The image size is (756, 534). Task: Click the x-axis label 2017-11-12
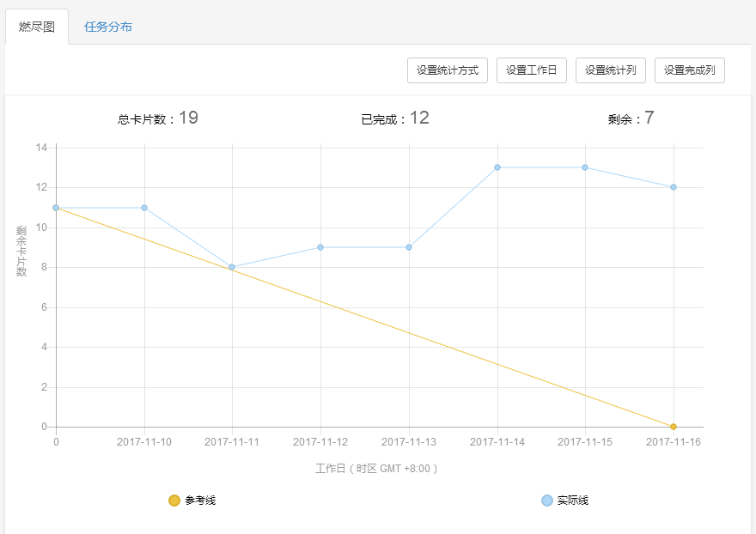(x=320, y=442)
